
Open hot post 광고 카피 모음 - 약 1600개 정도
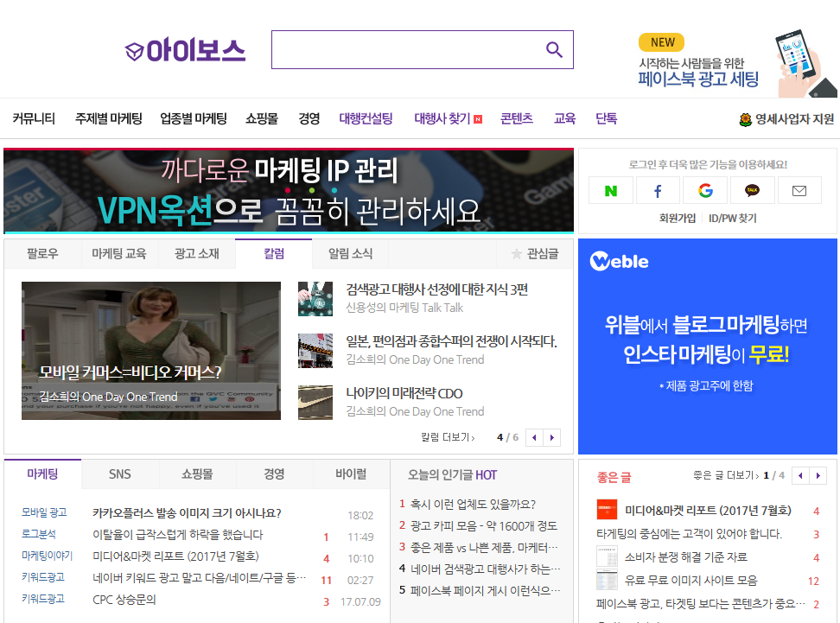(484, 526)
